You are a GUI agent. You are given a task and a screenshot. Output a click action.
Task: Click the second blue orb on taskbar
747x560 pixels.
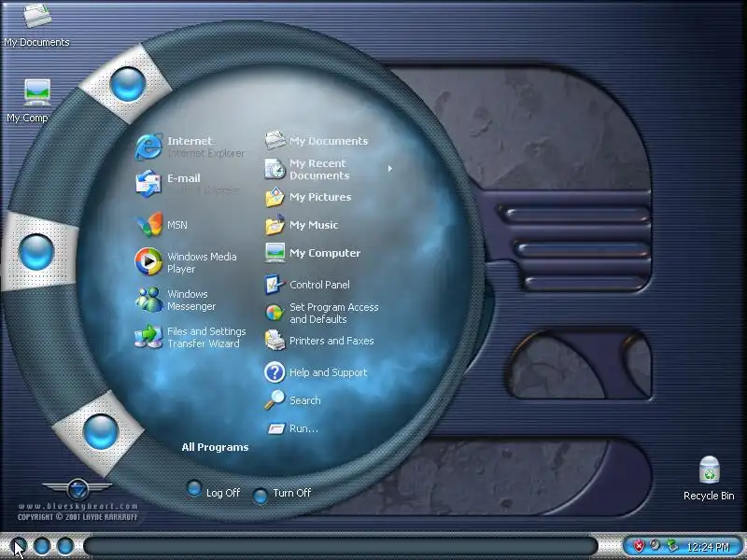tap(42, 546)
